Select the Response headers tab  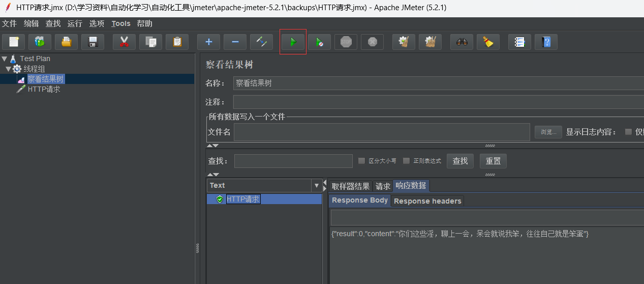(427, 201)
